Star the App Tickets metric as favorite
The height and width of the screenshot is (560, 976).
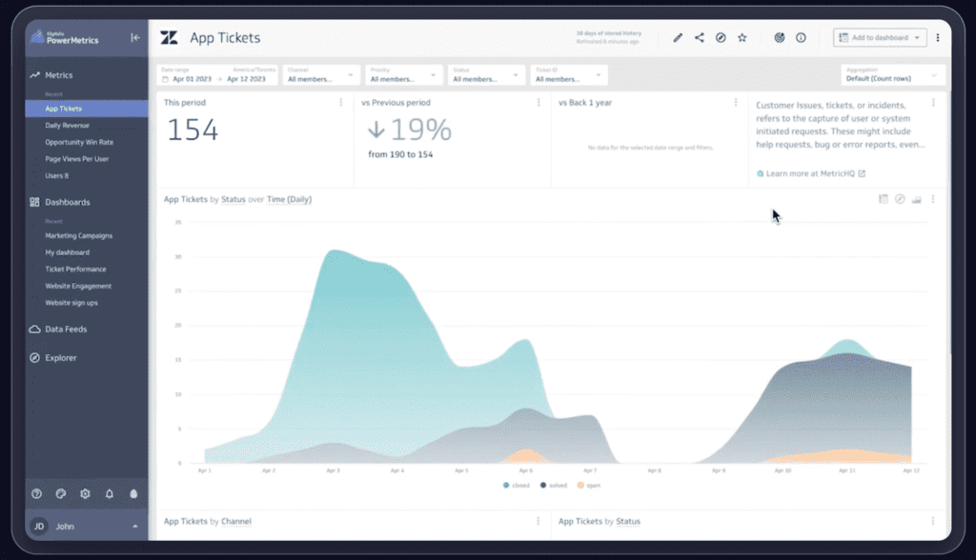[742, 37]
